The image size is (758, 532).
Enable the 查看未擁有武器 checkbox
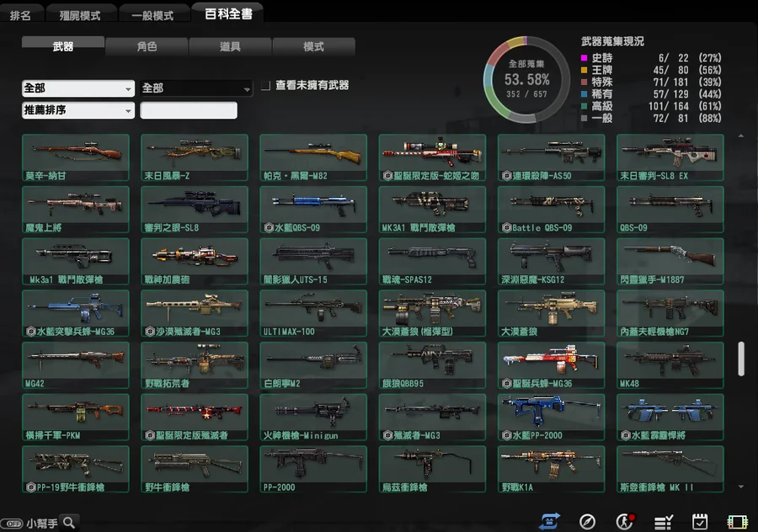[265, 86]
